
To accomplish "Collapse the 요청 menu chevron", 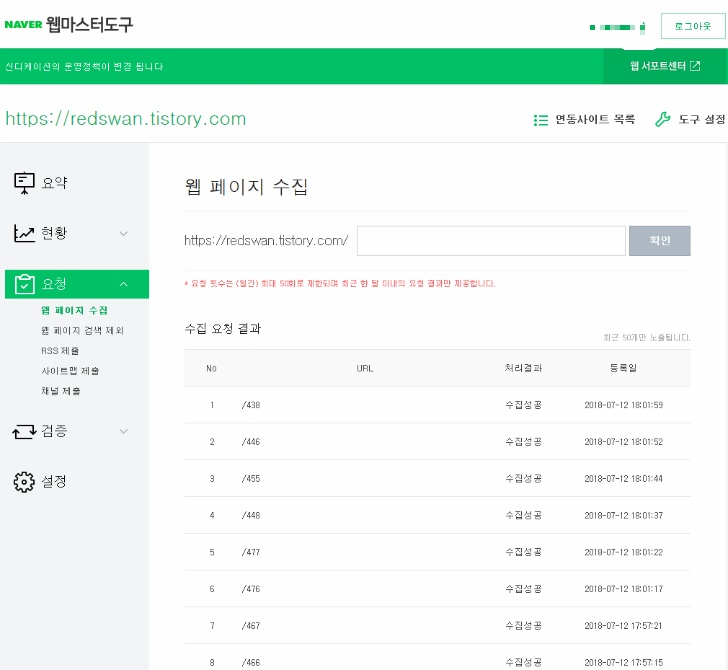I will click(124, 284).
